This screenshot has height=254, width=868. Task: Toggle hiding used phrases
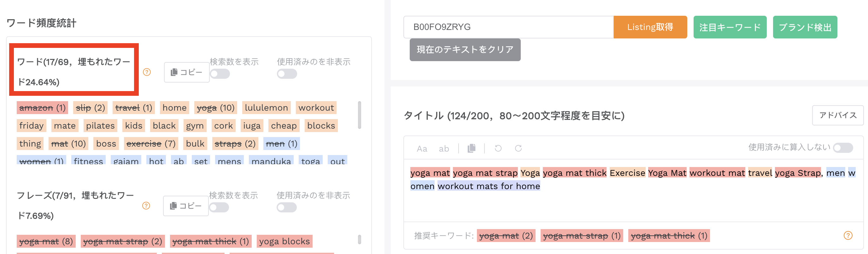point(286,207)
